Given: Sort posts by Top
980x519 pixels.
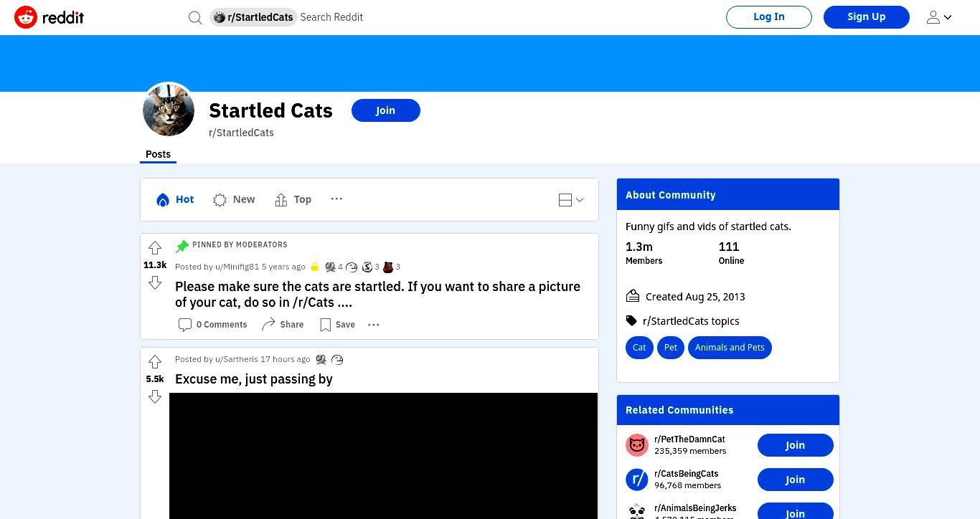Looking at the screenshot, I should tap(293, 200).
